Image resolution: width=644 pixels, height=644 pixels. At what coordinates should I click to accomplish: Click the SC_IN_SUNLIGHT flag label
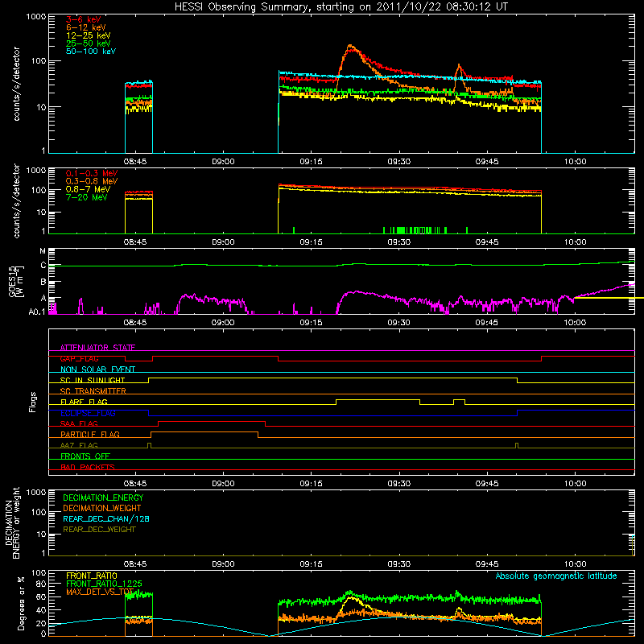[93, 380]
